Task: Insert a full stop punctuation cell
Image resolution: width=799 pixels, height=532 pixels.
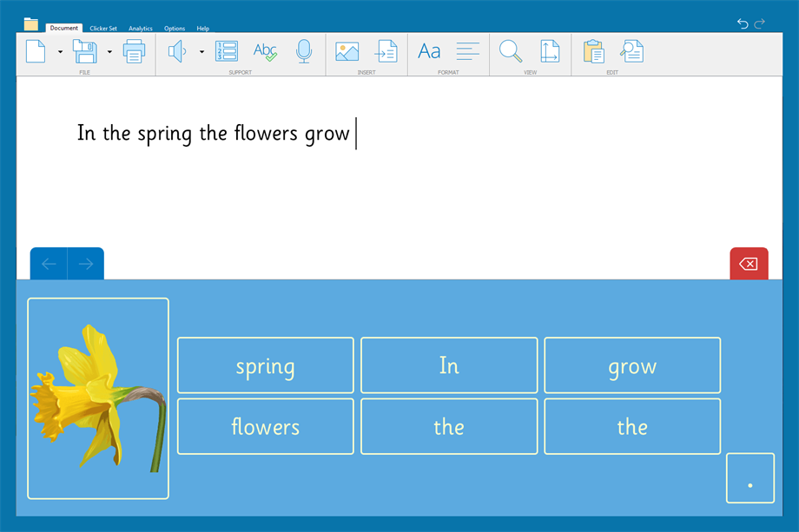Action: 749,478
